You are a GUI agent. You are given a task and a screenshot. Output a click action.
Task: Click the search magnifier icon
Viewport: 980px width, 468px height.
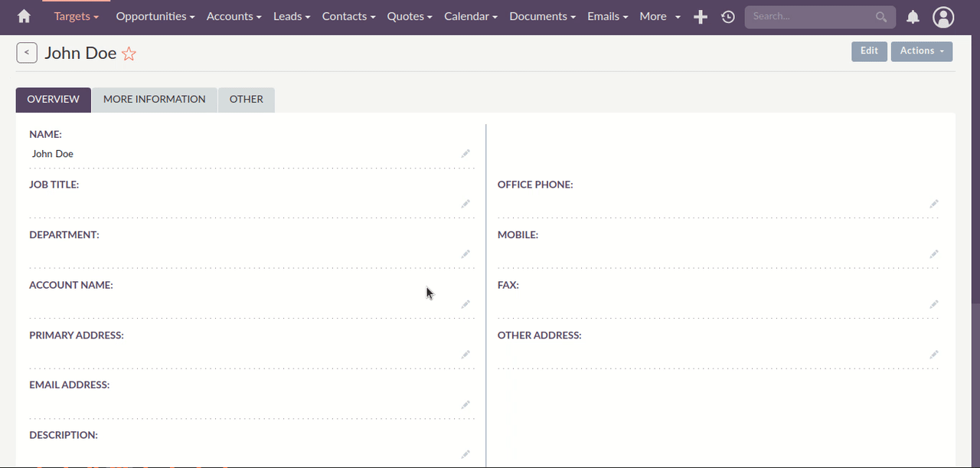tap(882, 17)
